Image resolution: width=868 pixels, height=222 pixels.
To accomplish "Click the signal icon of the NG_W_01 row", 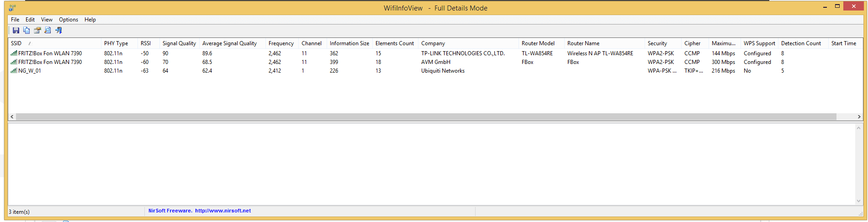I will coord(14,71).
